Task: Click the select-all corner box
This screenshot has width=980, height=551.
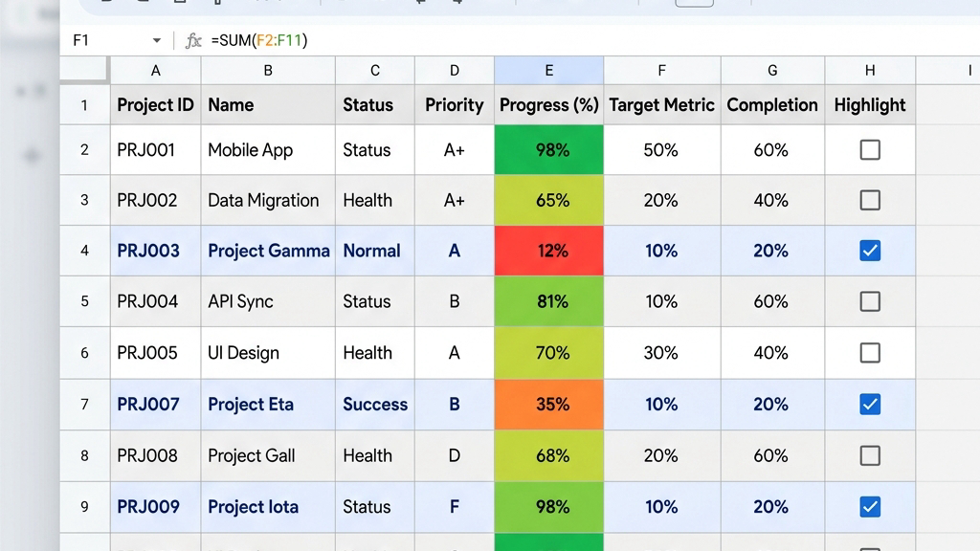Action: 84,69
